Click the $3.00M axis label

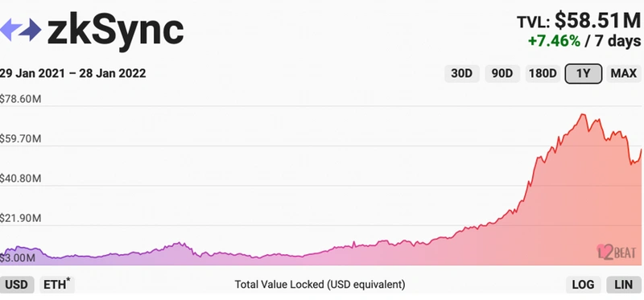pyautogui.click(x=18, y=258)
